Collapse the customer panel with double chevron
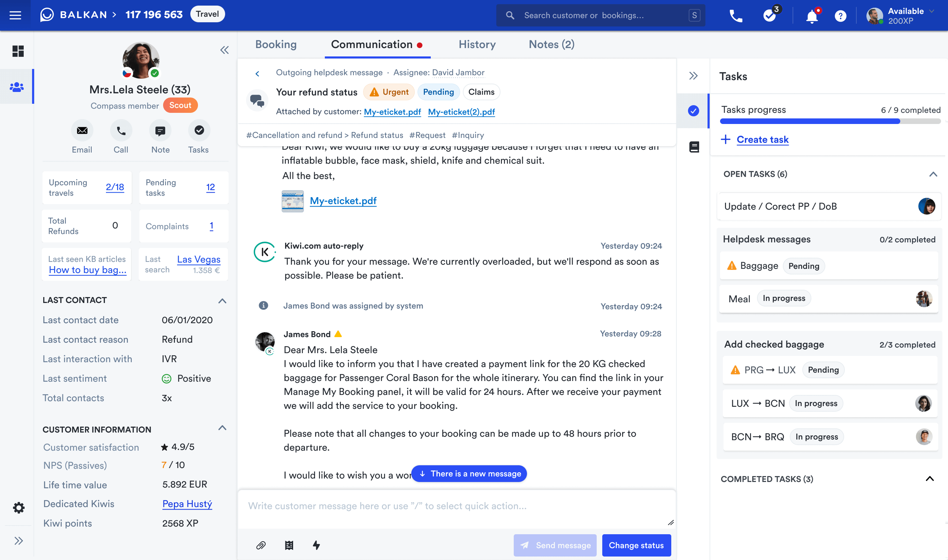The height and width of the screenshot is (560, 948). [x=224, y=50]
